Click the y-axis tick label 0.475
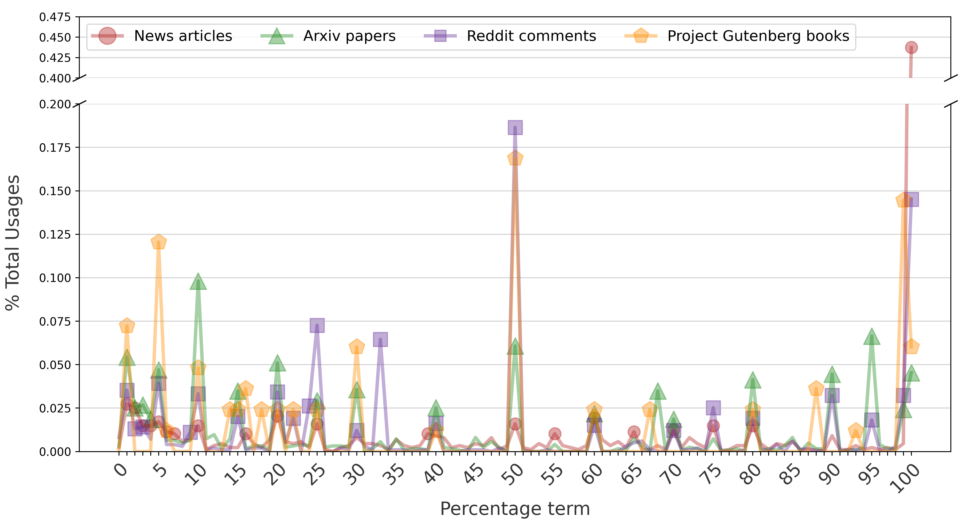980x531 pixels. coord(55,17)
